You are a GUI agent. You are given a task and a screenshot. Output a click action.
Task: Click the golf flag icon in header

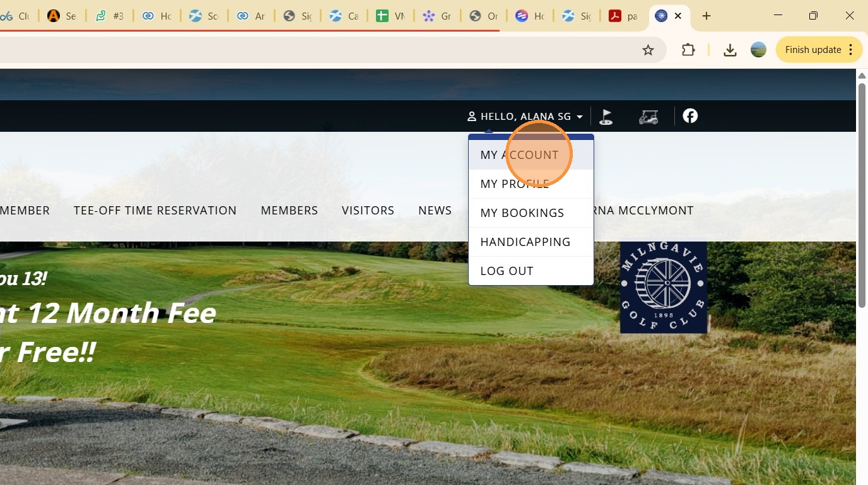(606, 116)
